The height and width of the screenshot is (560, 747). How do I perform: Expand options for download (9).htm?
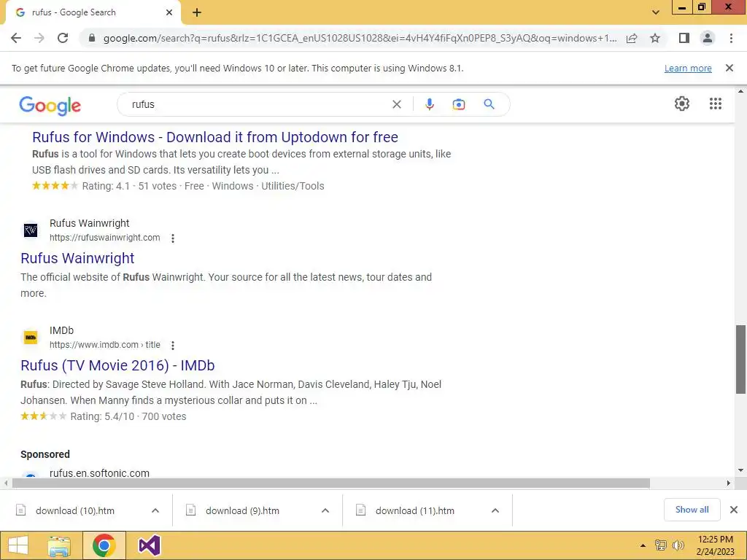coord(325,510)
